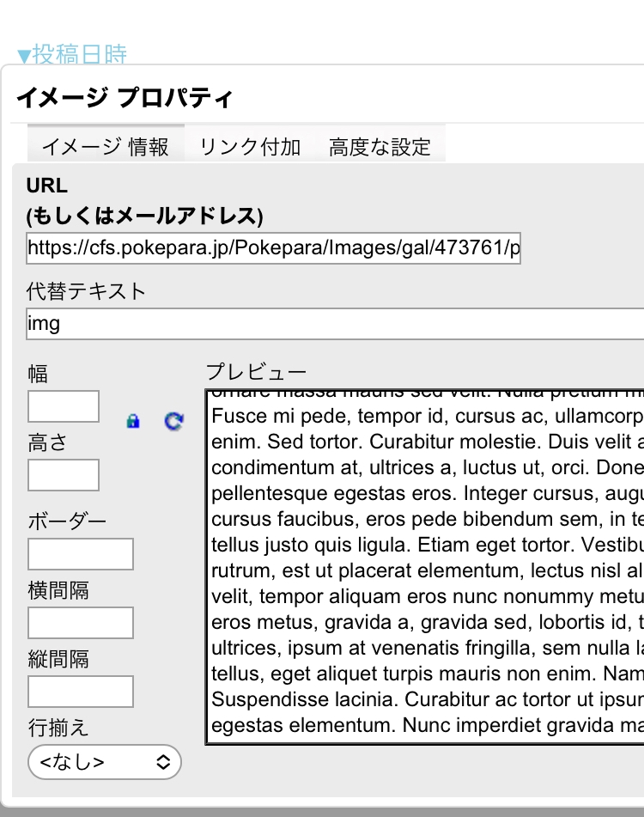This screenshot has width=644, height=817.
Task: Select the 高さ height input box
Action: tap(64, 475)
